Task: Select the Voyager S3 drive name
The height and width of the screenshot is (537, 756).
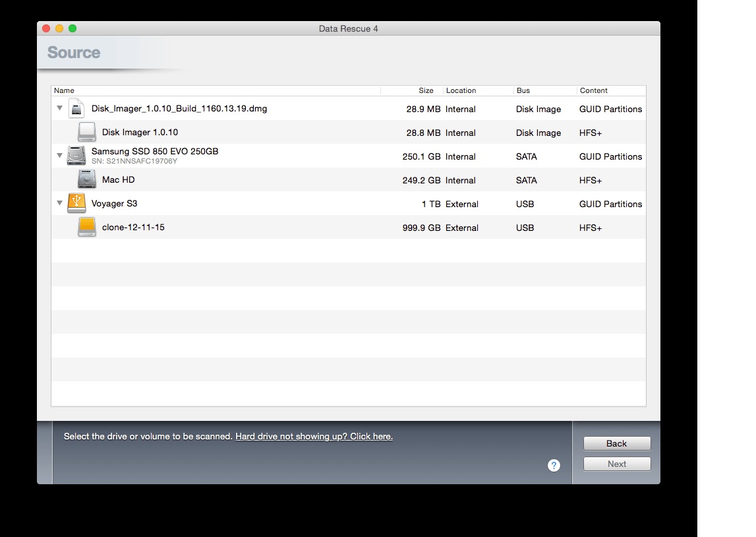Action: coord(114,204)
